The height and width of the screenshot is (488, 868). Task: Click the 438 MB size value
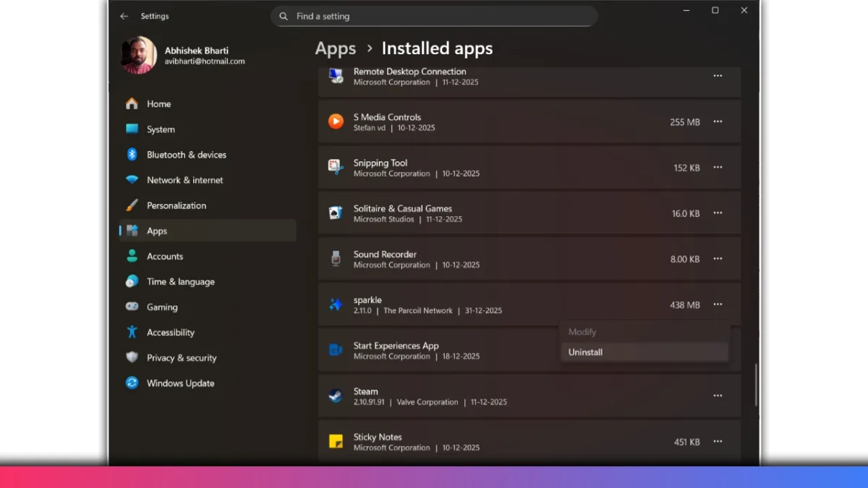coord(685,305)
